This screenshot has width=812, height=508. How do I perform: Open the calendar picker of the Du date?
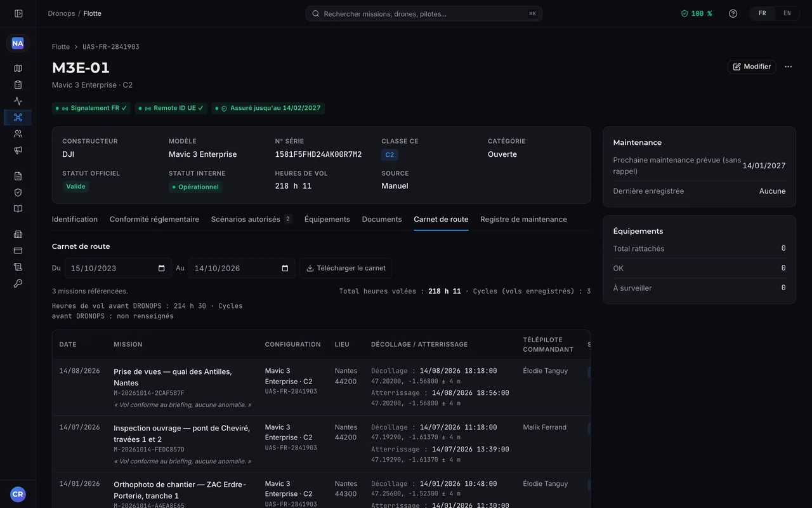(x=161, y=269)
